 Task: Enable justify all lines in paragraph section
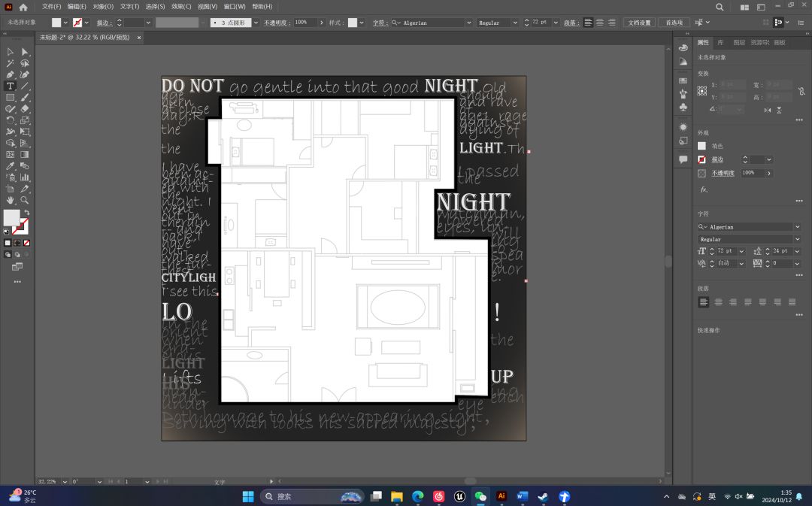point(792,302)
